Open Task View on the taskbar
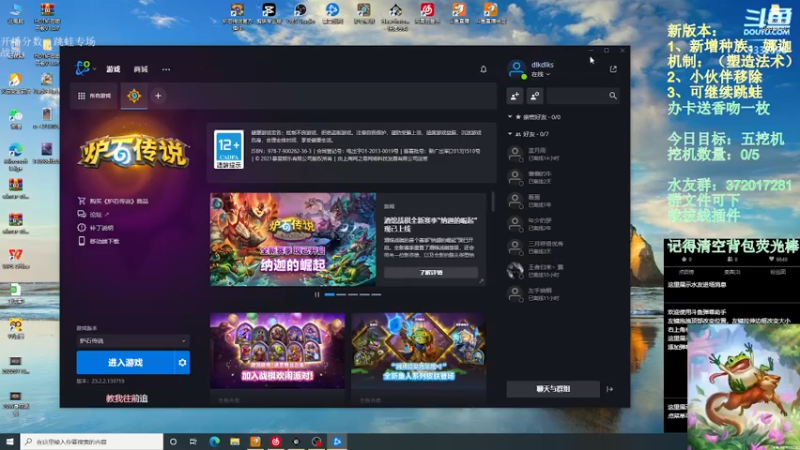Screen dimensions: 800x450 click(193, 441)
